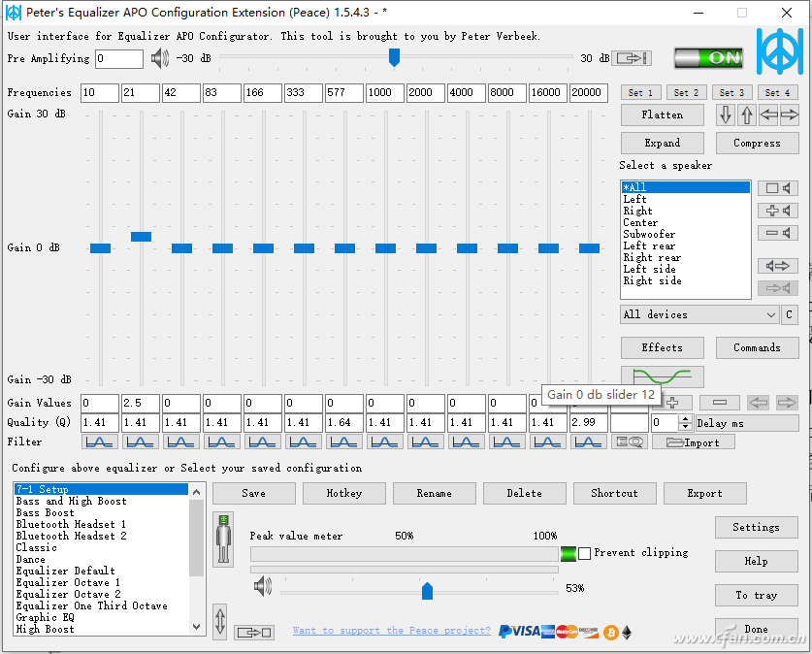Click the Hotkey button
Viewport: 812px width, 654px height.
click(343, 493)
